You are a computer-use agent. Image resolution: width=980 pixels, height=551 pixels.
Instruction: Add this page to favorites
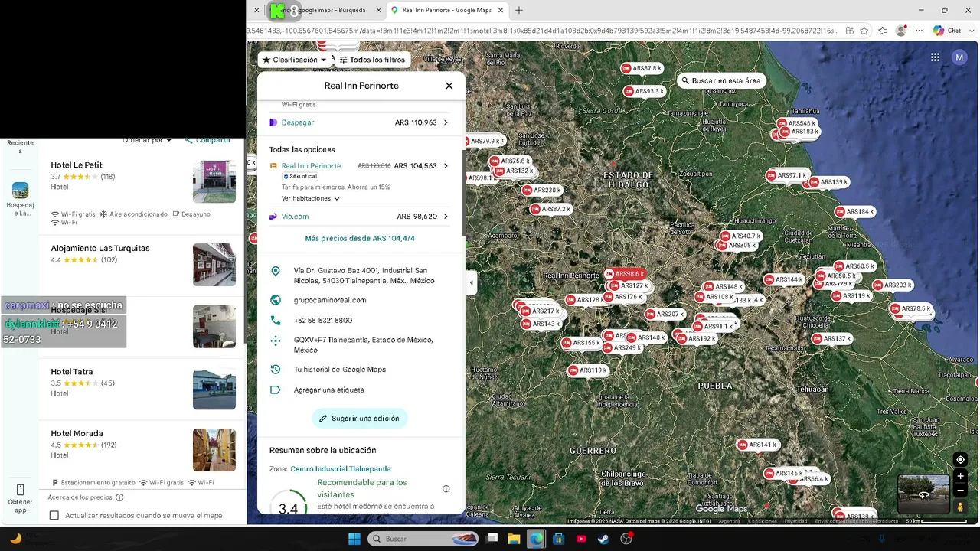click(864, 31)
